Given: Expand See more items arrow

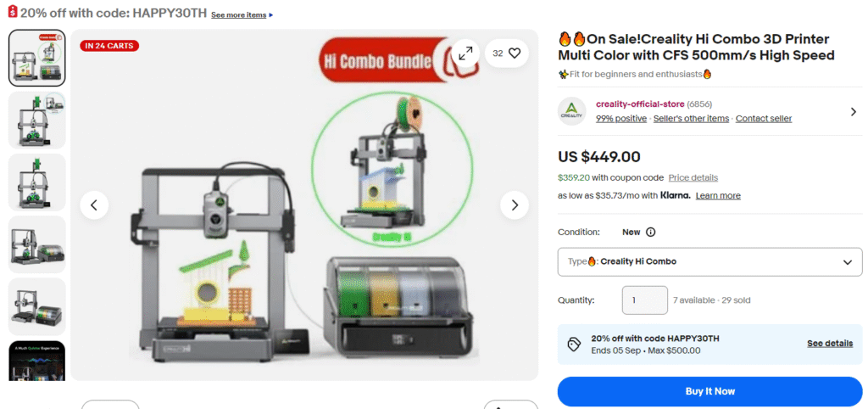Looking at the screenshot, I should tap(270, 15).
